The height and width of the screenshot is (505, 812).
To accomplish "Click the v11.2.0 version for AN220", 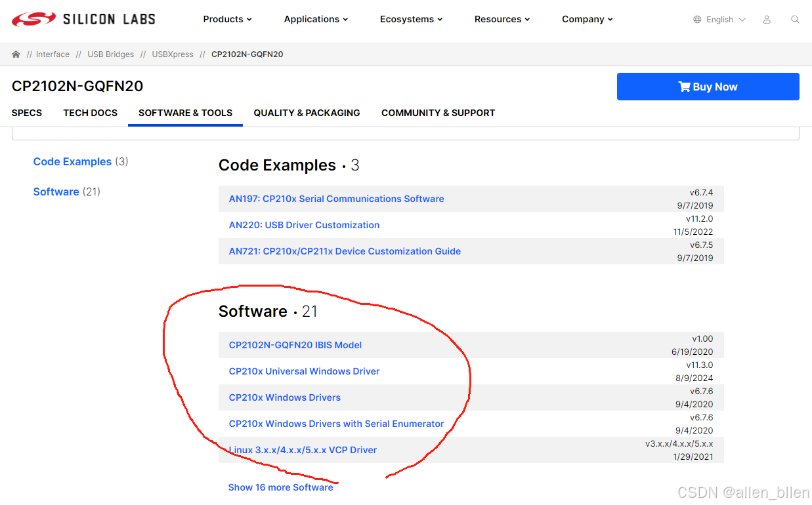I will 700,218.
